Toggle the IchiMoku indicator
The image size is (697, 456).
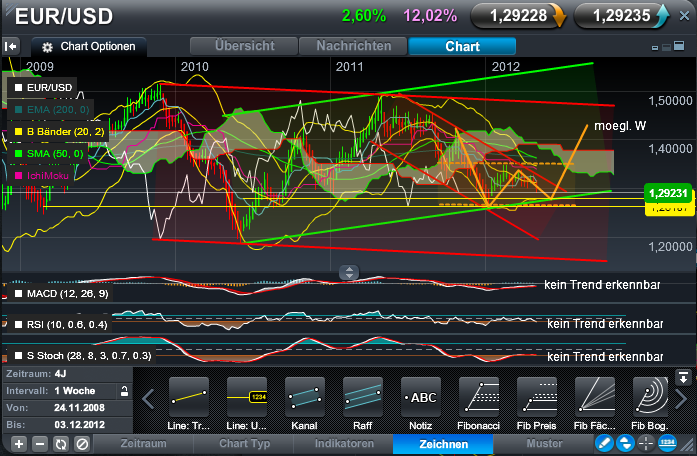[18, 176]
